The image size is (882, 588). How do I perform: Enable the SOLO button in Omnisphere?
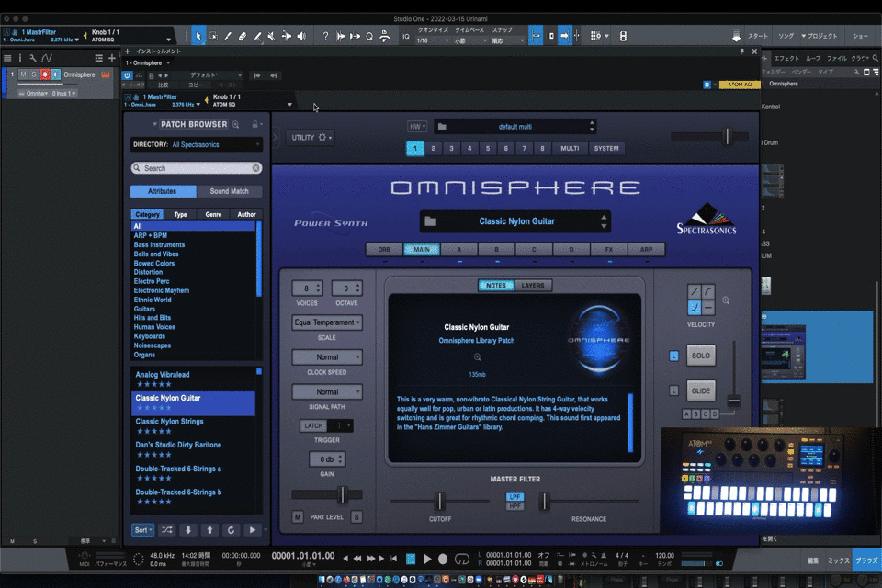pos(701,356)
